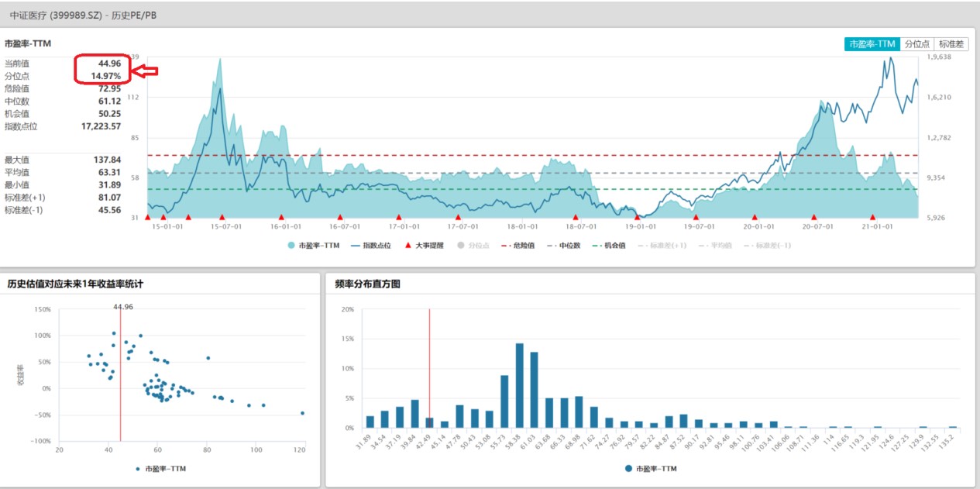This screenshot has width=980, height=489.
Task: Click the 频率分布直方图 panel title
Action: [x=367, y=284]
